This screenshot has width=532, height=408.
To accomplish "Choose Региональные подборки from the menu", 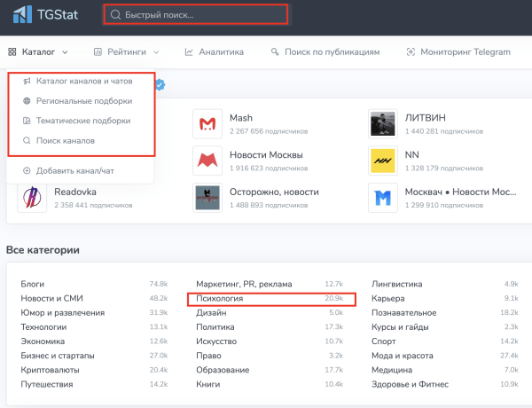I will point(78,101).
